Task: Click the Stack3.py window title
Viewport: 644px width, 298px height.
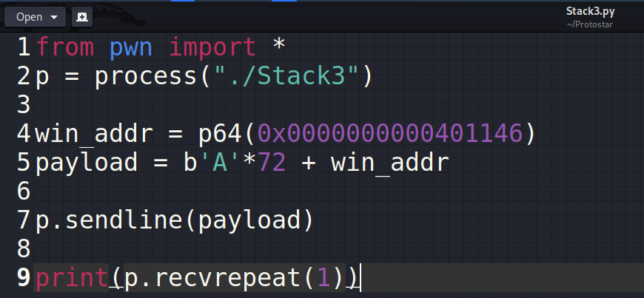Action: [590, 12]
